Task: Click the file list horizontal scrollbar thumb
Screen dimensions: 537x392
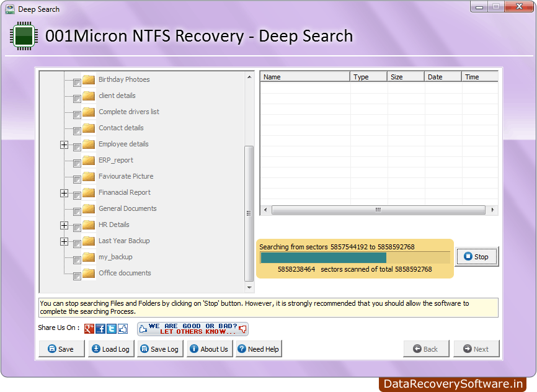Action: click(x=378, y=210)
